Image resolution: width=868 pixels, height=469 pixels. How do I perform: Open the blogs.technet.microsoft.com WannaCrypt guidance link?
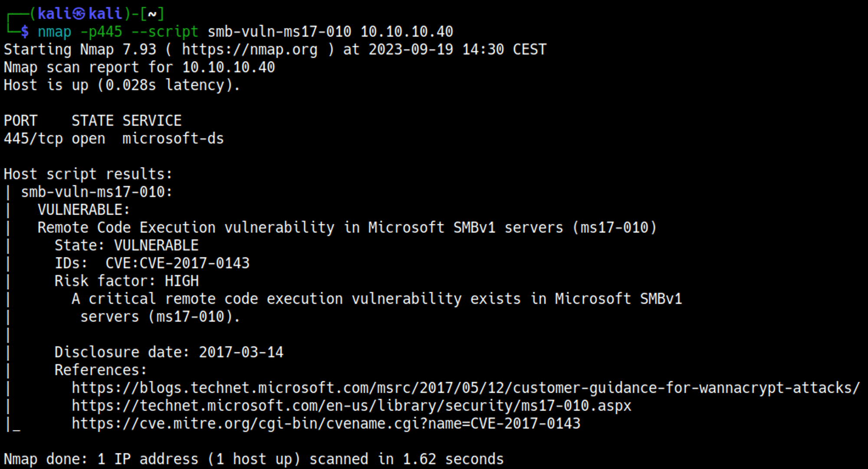(465, 388)
